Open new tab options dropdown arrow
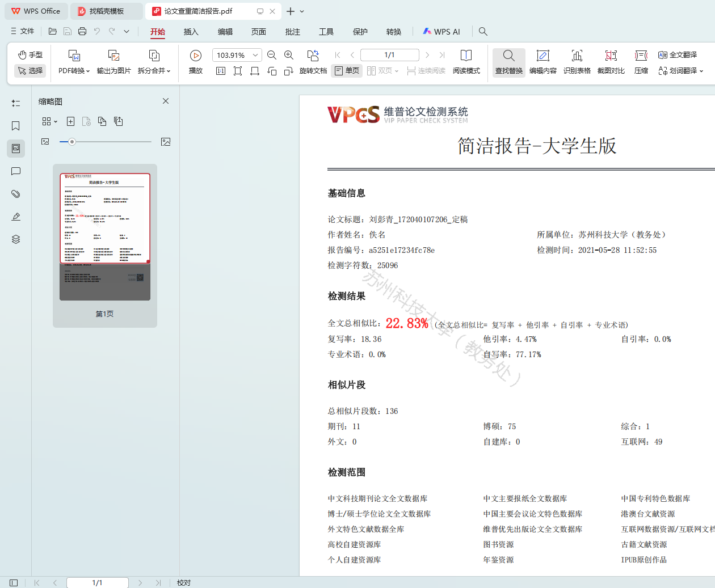This screenshot has width=715, height=588. 302,11
